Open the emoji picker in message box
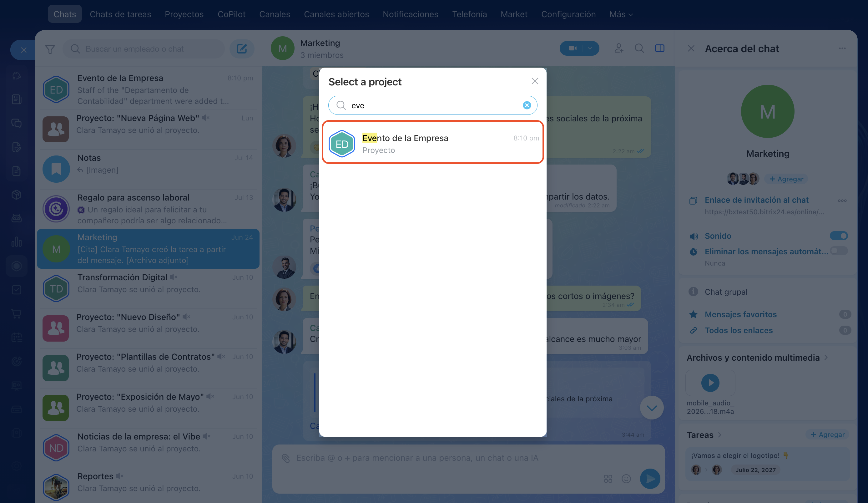This screenshot has height=503, width=868. tap(626, 479)
